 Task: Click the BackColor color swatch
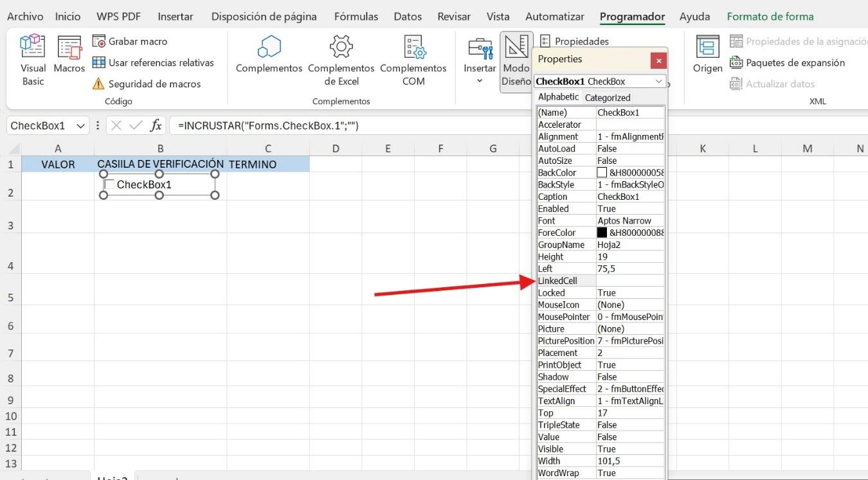[x=602, y=172]
